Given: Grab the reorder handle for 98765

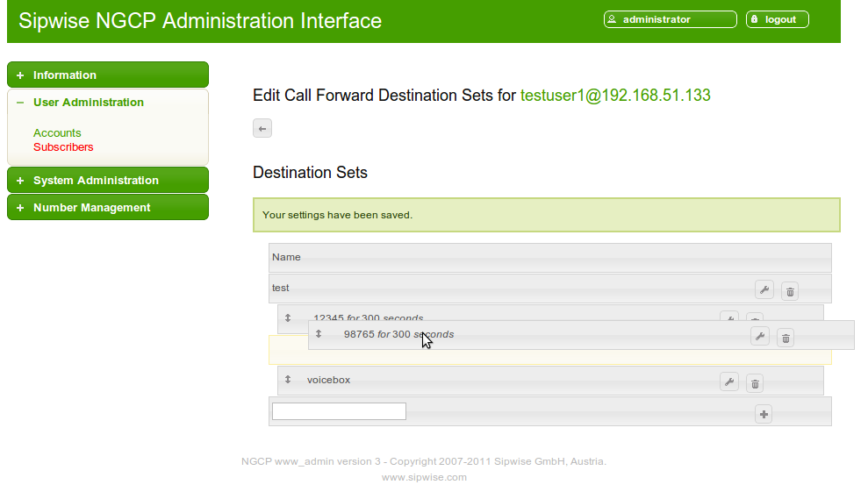Looking at the screenshot, I should click(319, 333).
